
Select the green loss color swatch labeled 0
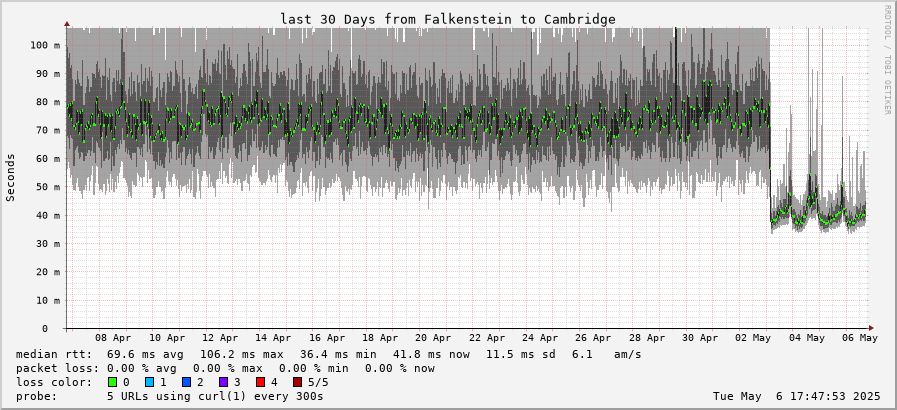112,382
